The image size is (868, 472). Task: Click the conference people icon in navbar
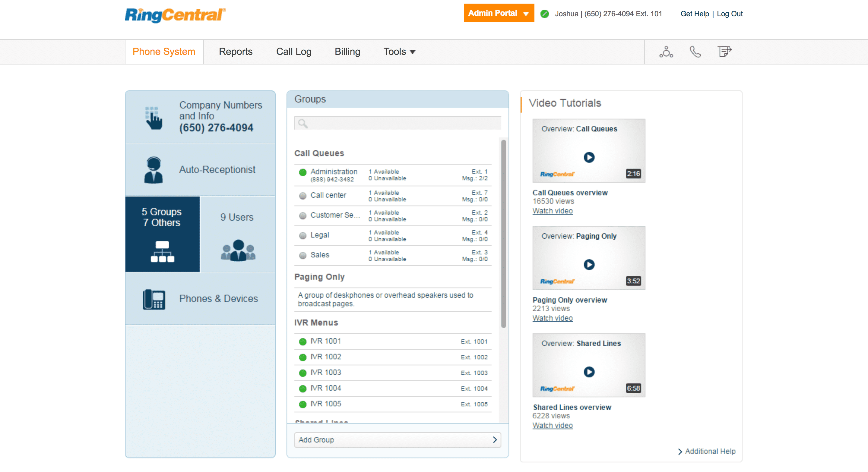coord(666,52)
